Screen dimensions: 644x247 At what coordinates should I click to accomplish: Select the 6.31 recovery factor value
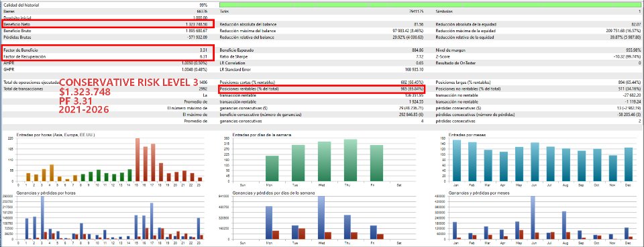pyautogui.click(x=203, y=56)
